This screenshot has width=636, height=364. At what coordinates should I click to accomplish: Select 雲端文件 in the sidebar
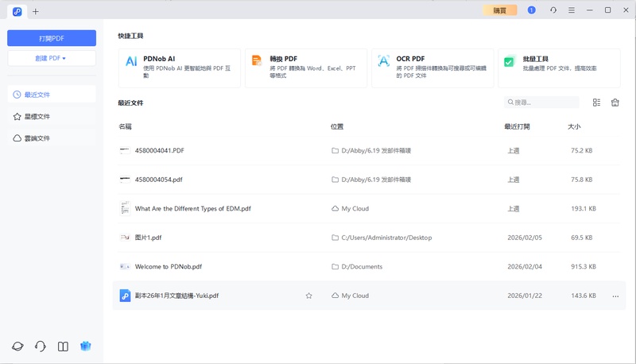tap(52, 138)
